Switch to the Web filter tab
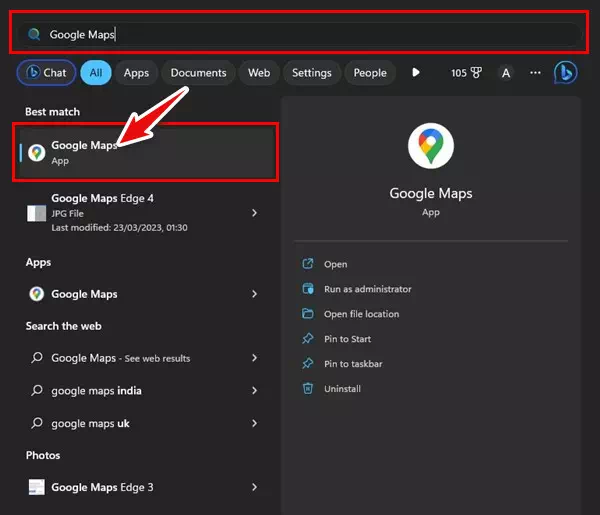 (x=259, y=73)
